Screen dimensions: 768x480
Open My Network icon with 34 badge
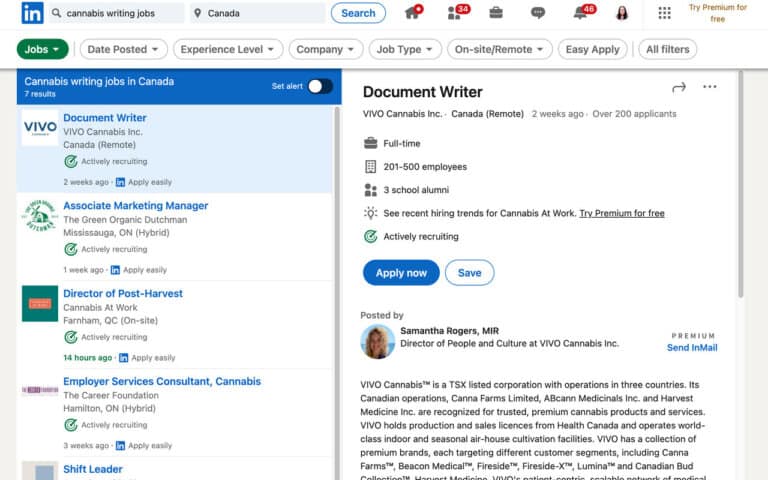[455, 13]
